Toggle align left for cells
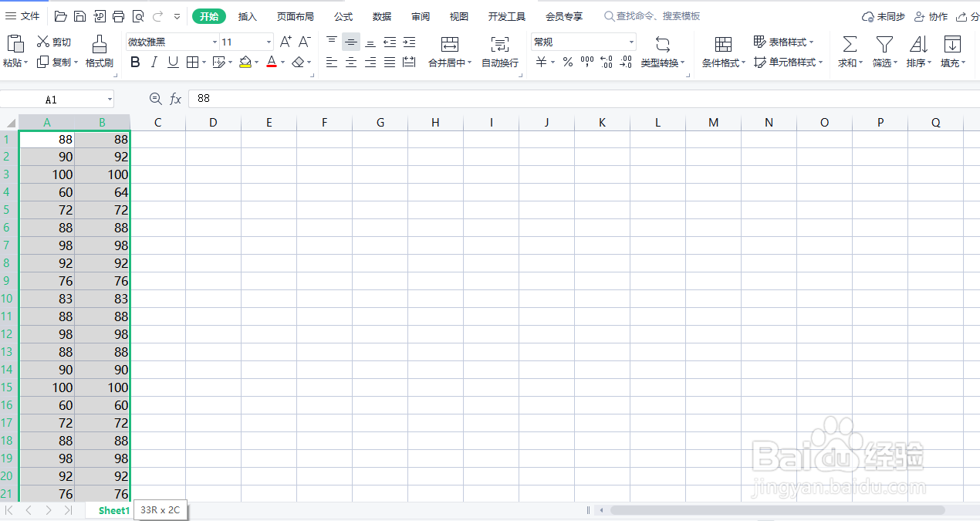The image size is (980, 521). pyautogui.click(x=332, y=63)
